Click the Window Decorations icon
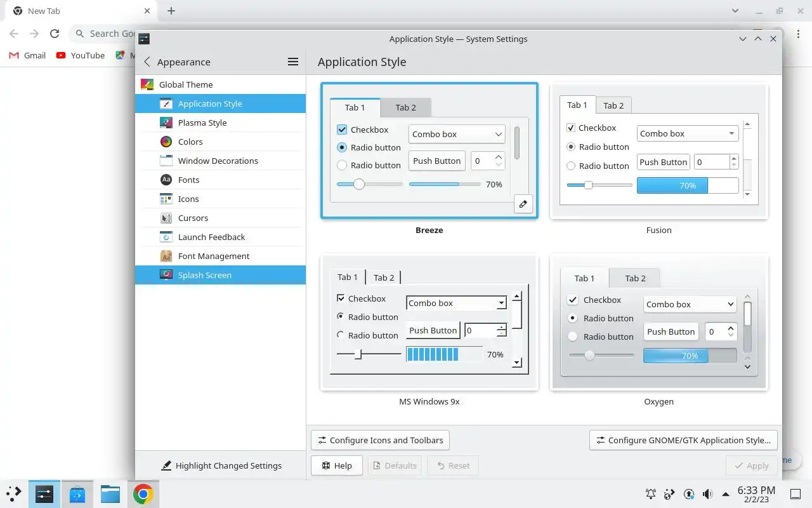 tap(166, 161)
